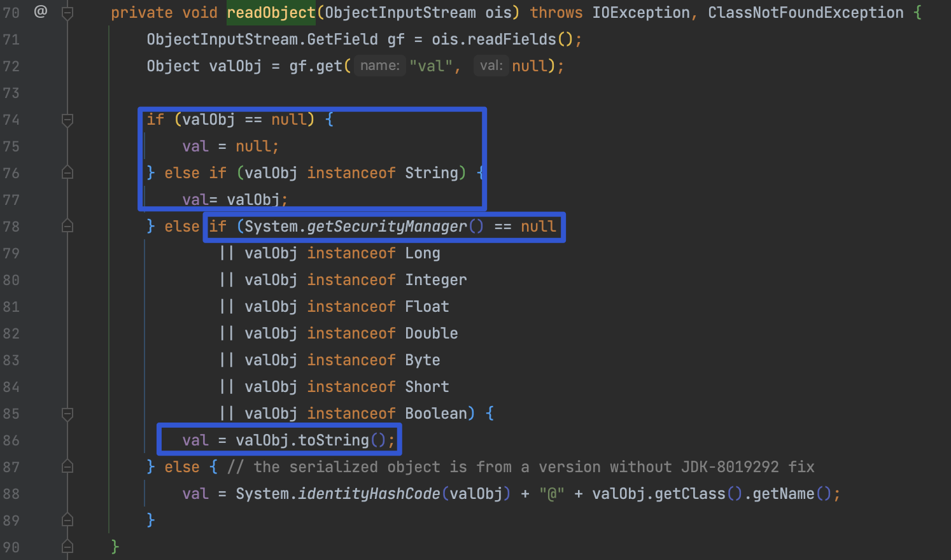This screenshot has height=560, width=951.
Task: Toggle the fold marker on line 76
Action: [x=67, y=172]
